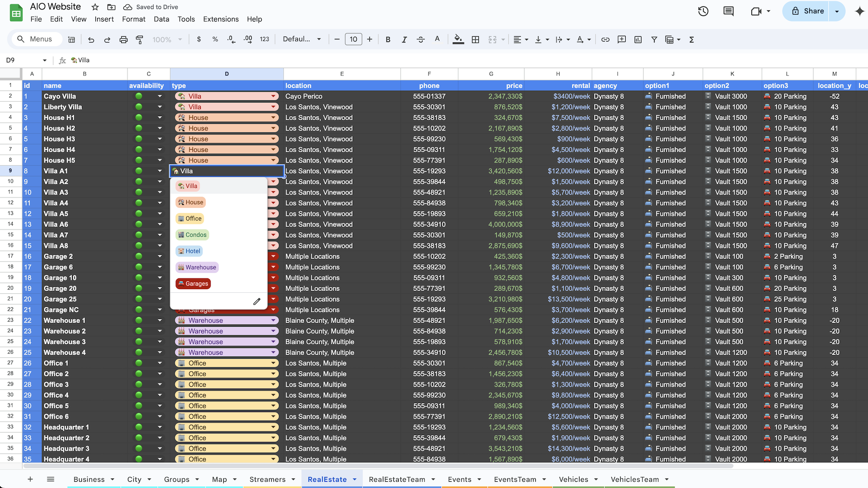
Task: Choose the Warehouse option chip
Action: (x=197, y=267)
